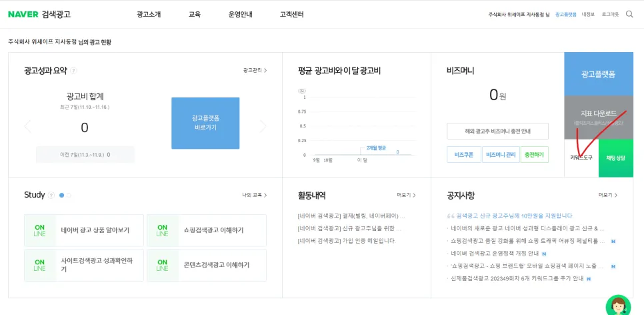Click help icon next to 광고성과 요약
644x315 pixels.
(73, 71)
